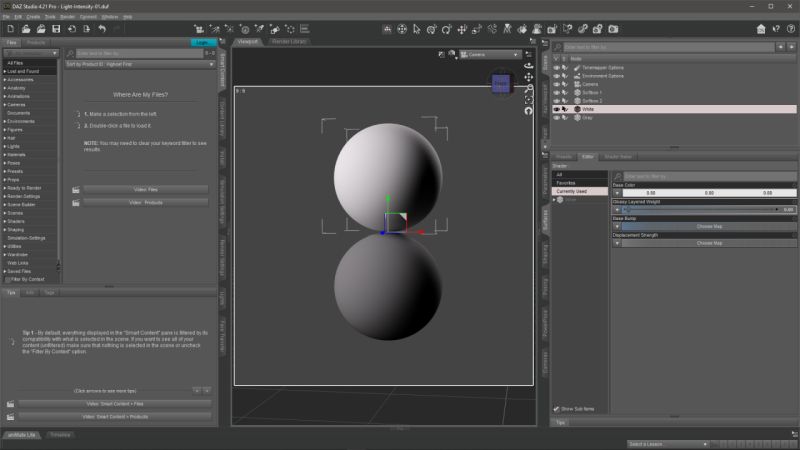Expand the White surface tree item

coord(555,199)
